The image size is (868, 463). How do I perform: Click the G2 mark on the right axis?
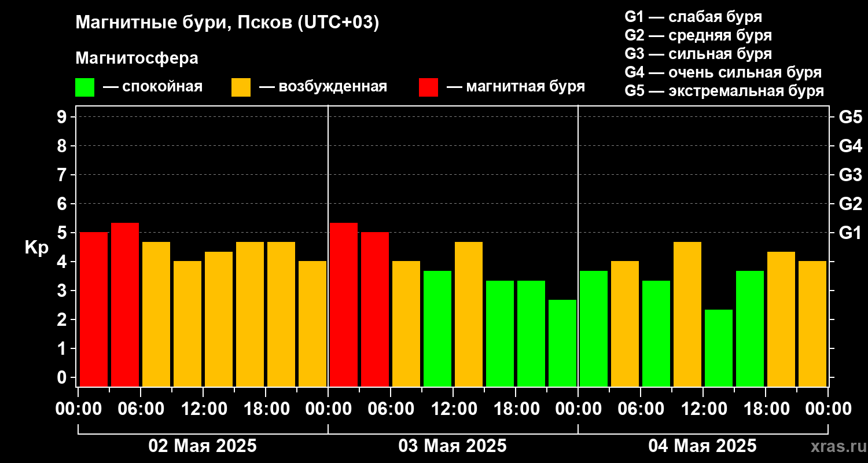[850, 204]
